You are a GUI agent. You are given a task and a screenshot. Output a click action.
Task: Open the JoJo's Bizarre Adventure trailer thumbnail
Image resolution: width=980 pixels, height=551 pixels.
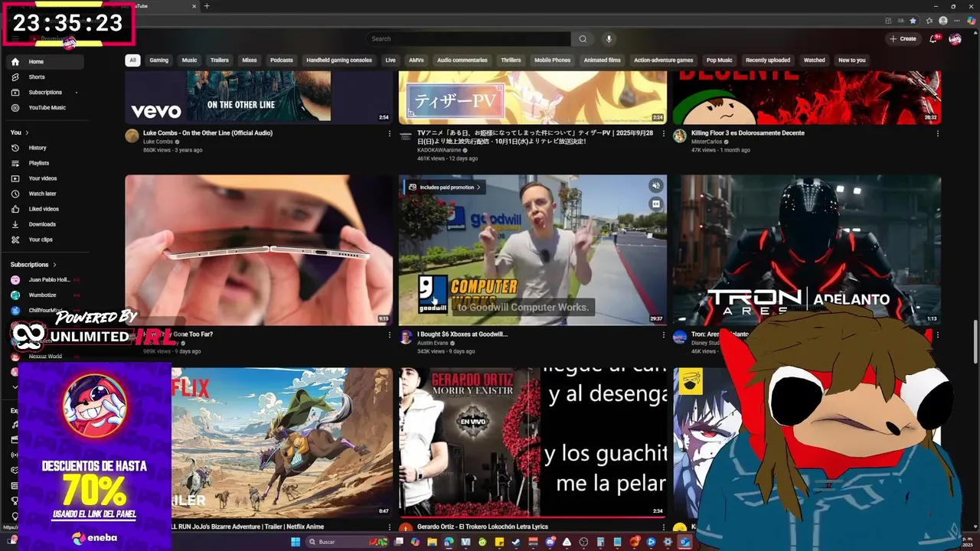[x=282, y=442]
